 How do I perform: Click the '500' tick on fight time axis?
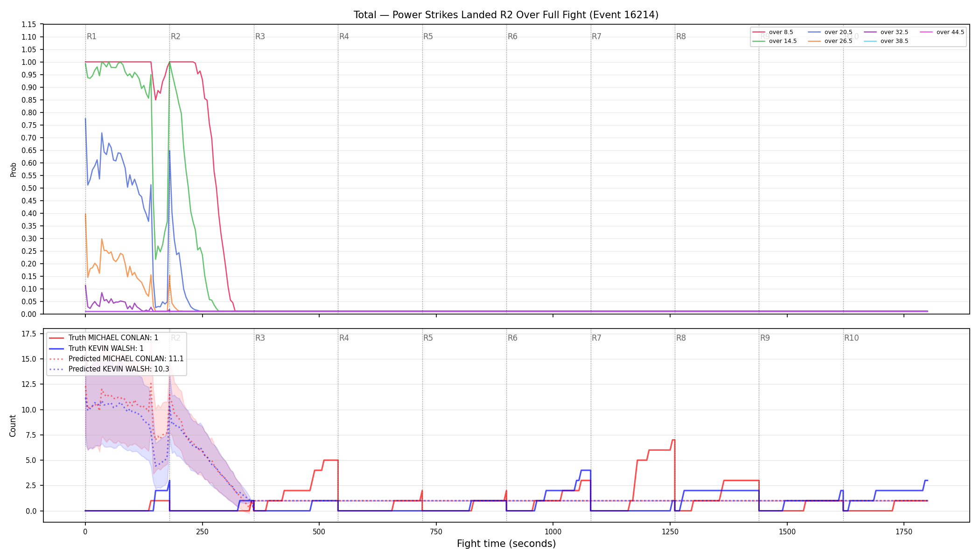[319, 532]
